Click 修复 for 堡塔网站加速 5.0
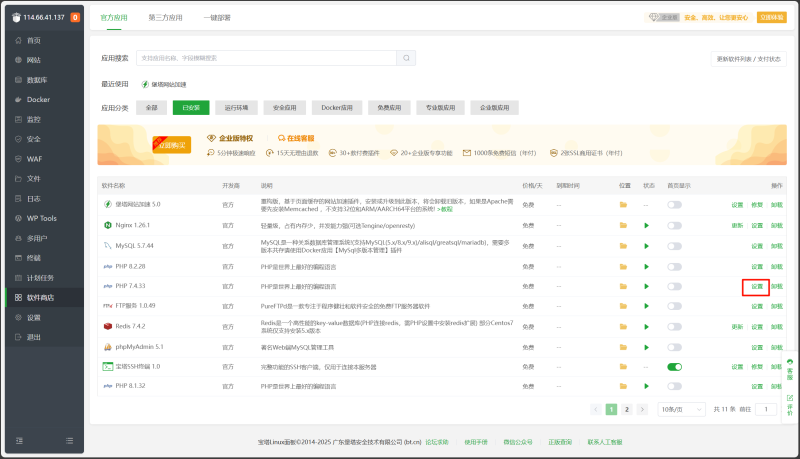Image resolution: width=800 pixels, height=459 pixels. tap(757, 205)
